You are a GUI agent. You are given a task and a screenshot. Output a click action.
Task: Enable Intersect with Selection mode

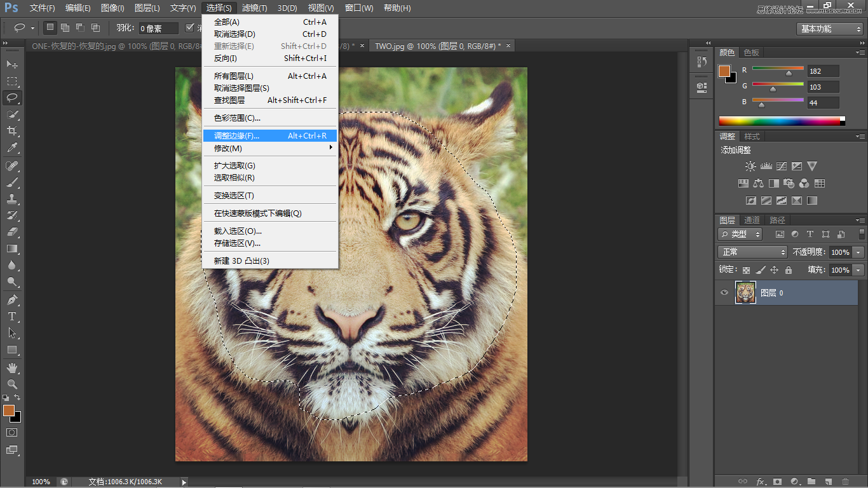[x=95, y=28]
